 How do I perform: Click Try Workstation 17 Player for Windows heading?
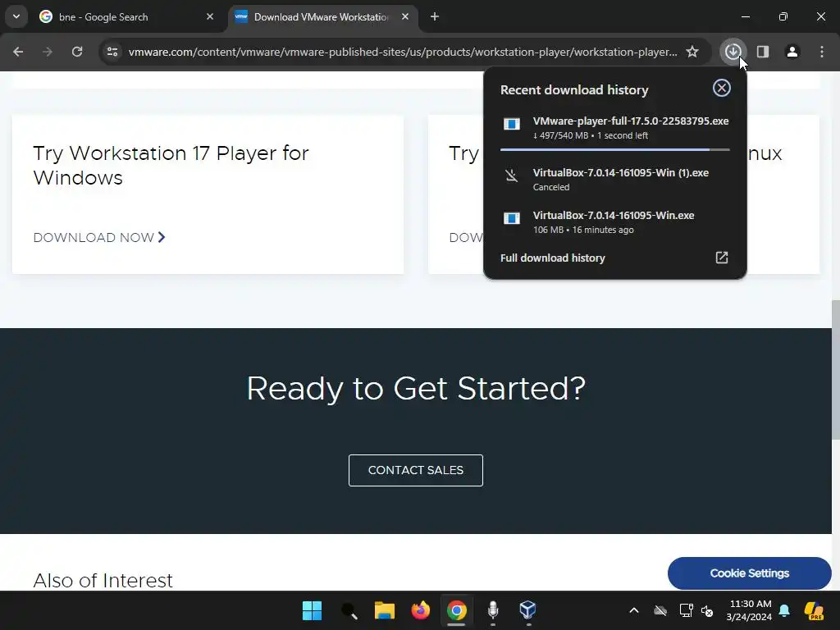(171, 165)
